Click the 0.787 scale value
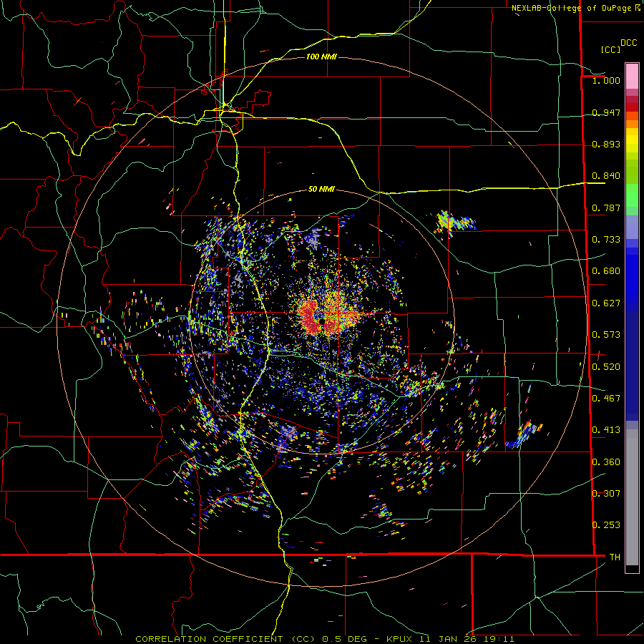 (606, 208)
